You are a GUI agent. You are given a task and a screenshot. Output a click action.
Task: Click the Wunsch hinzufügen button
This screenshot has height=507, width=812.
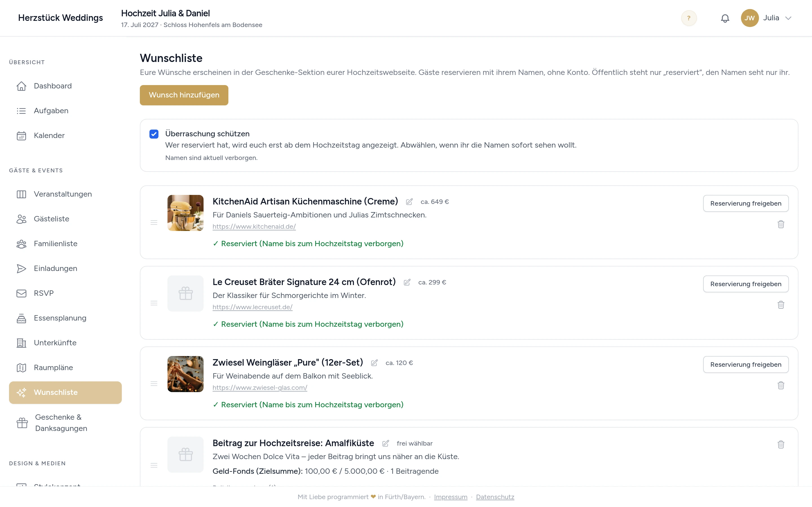[x=184, y=95]
